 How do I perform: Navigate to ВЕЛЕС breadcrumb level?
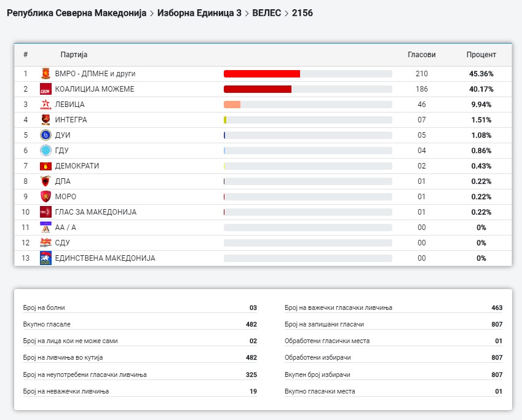point(266,12)
